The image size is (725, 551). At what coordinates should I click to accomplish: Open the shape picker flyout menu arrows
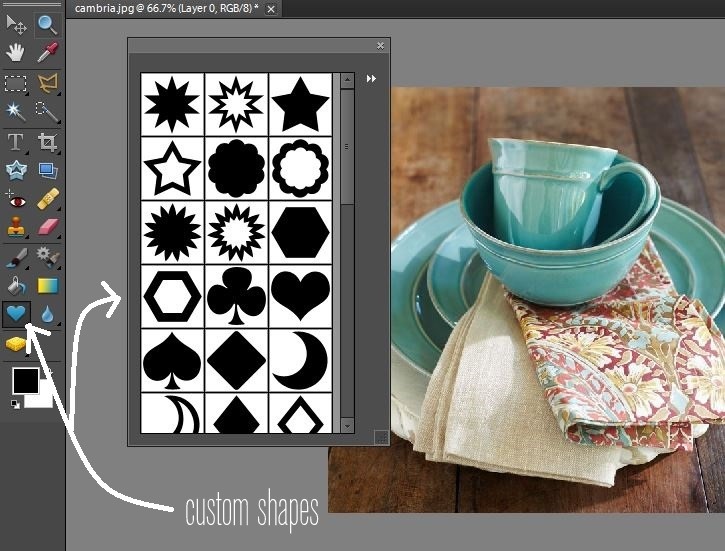371,79
